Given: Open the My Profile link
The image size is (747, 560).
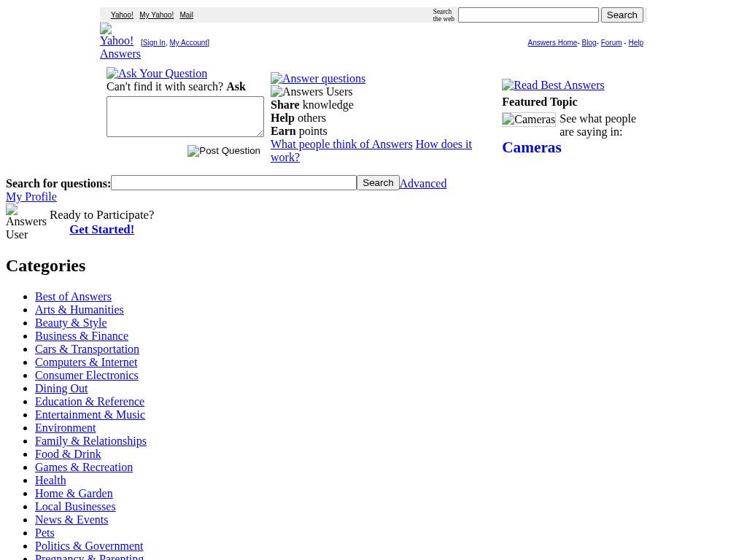Looking at the screenshot, I should (x=31, y=197).
